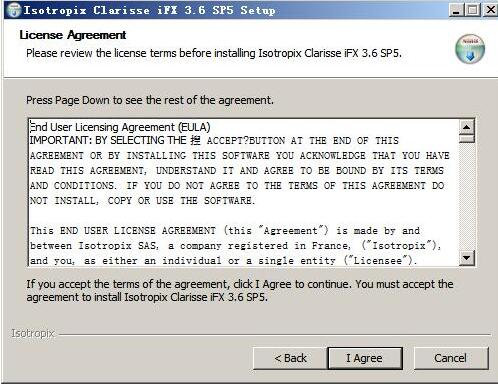Cancel the Clarisse iFX setup

(451, 358)
